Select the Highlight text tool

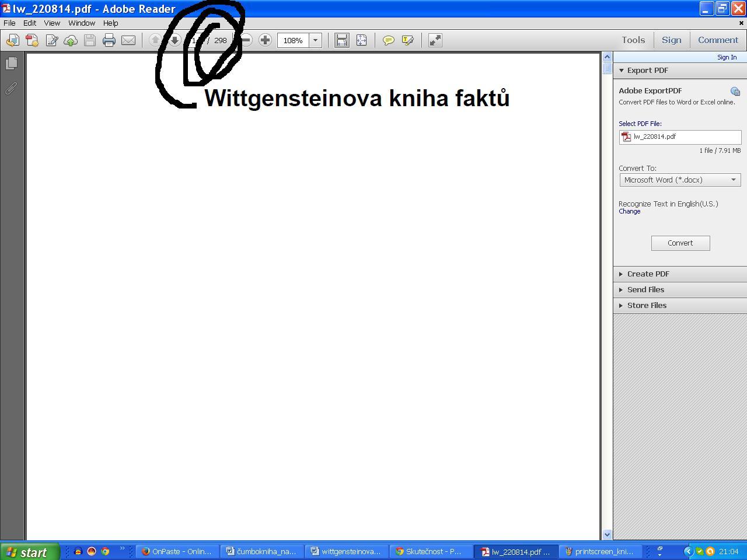click(407, 40)
